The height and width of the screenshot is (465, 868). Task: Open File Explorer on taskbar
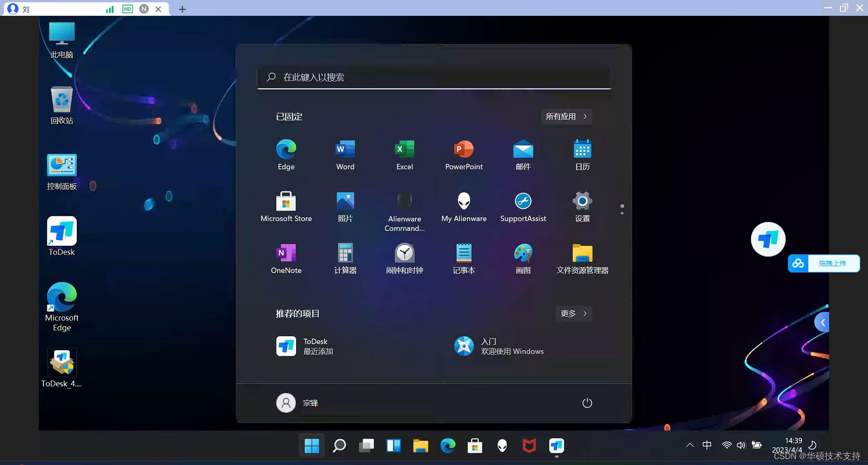420,446
